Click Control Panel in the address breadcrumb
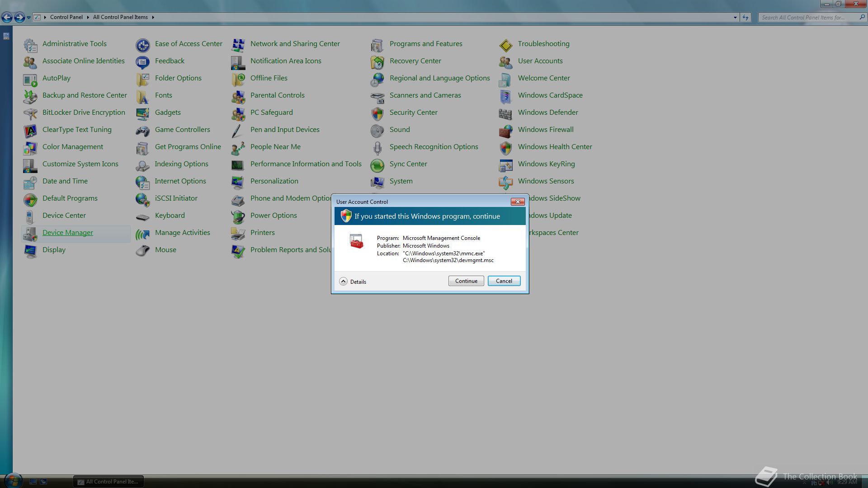This screenshot has width=868, height=488. coord(66,17)
